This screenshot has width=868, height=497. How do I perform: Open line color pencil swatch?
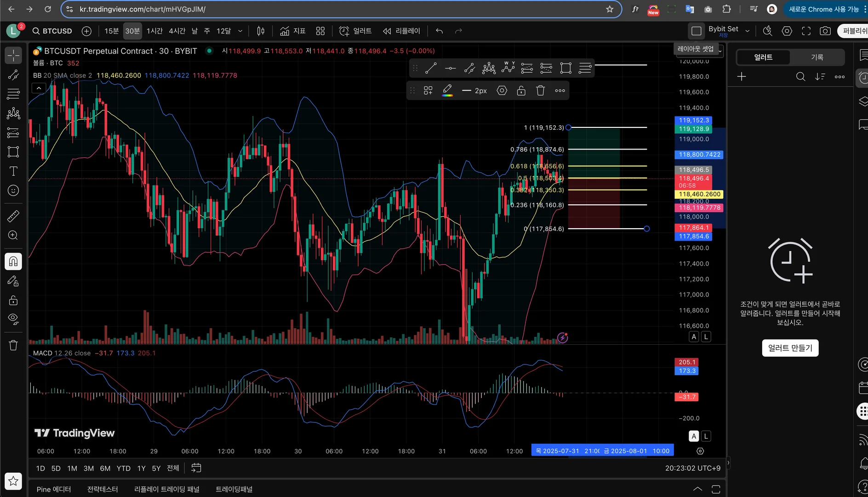447,91
